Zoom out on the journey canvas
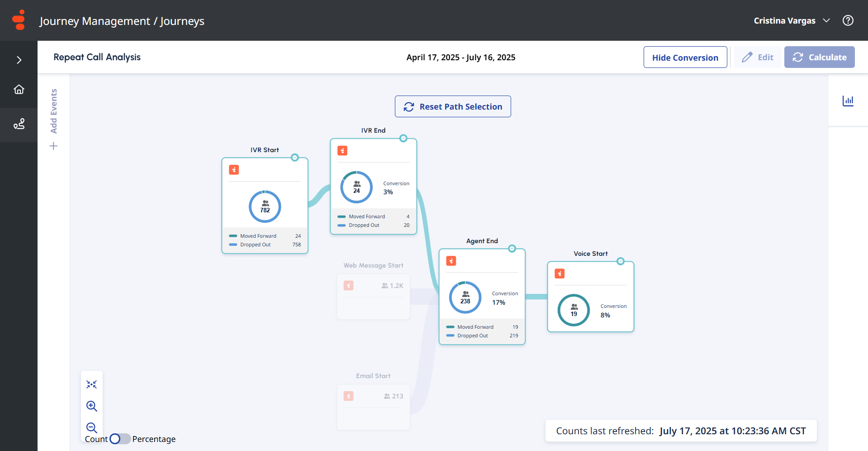The width and height of the screenshot is (868, 451). tap(91, 427)
